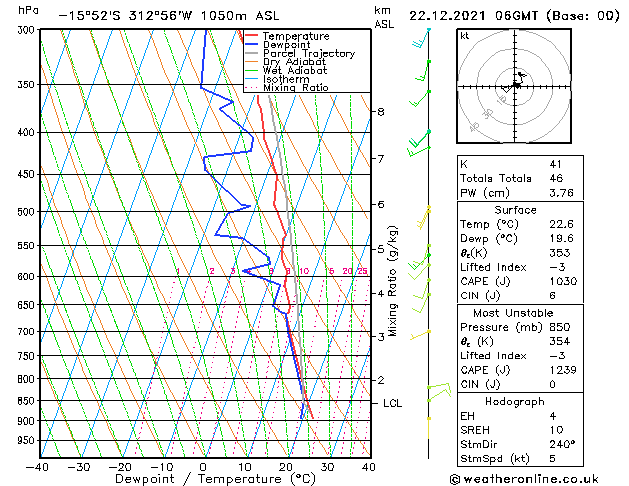629x486 pixels.
Task: Select the 'Mixing Ratio' legend entry
Action: (296, 87)
